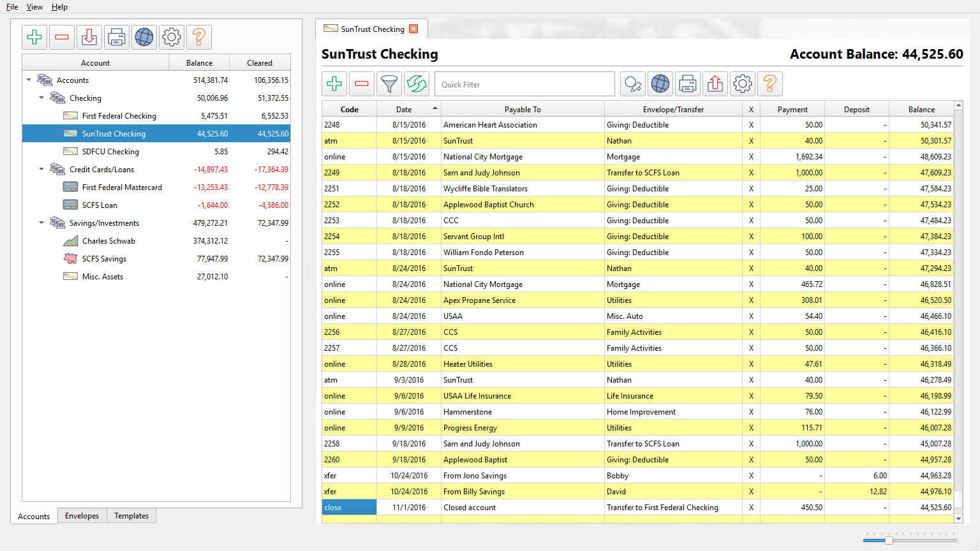The image size is (980, 551).
Task: Click the green circular arrows icon
Action: (x=417, y=84)
